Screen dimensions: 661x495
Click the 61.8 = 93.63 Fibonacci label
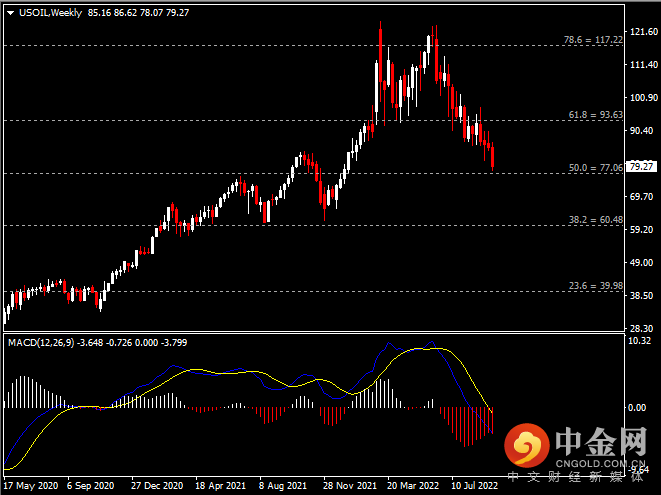tap(596, 115)
